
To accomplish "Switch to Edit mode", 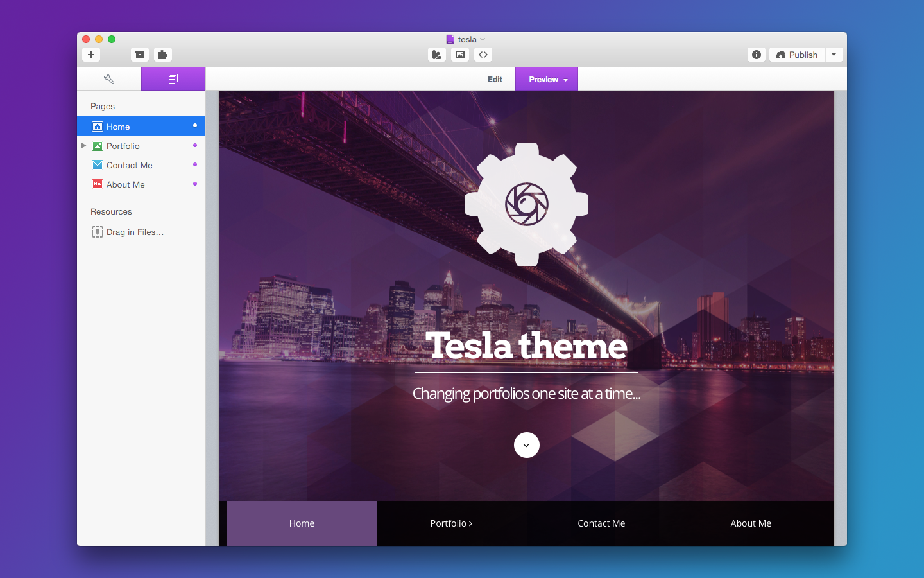I will tap(495, 79).
